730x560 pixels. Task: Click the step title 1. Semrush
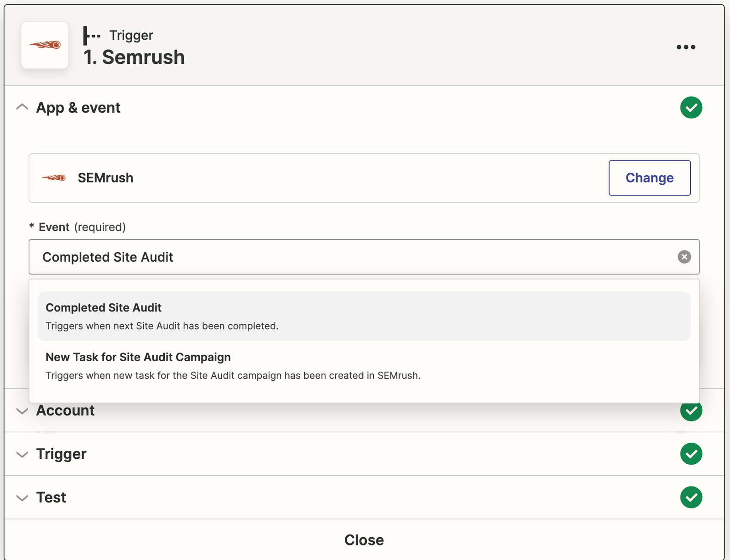point(134,57)
